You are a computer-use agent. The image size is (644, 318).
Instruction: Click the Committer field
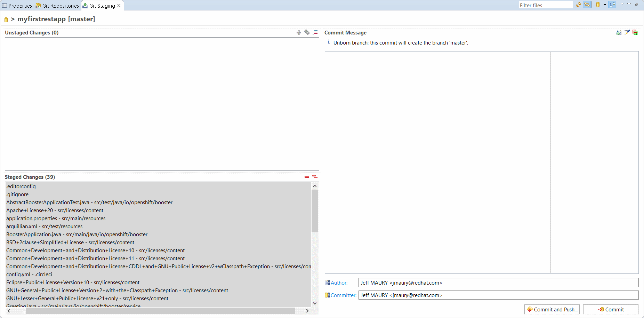[x=498, y=295]
